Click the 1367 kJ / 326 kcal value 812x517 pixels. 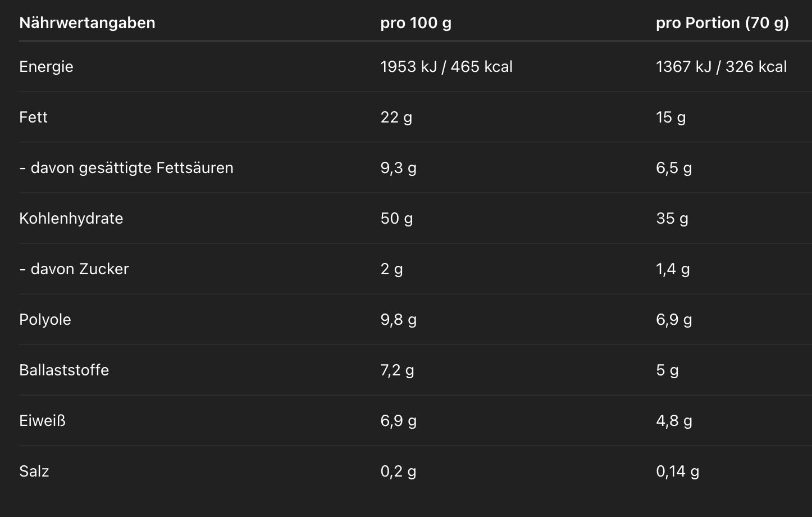(x=721, y=67)
